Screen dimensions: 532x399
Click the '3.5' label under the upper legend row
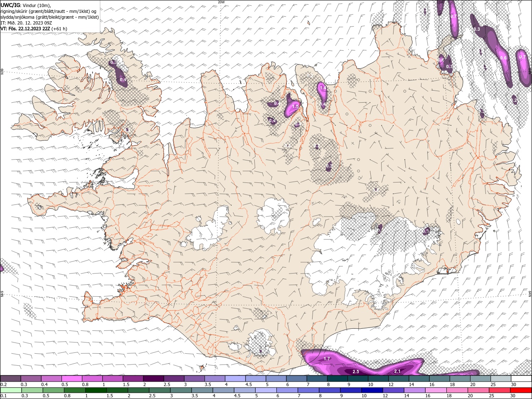coord(207,384)
